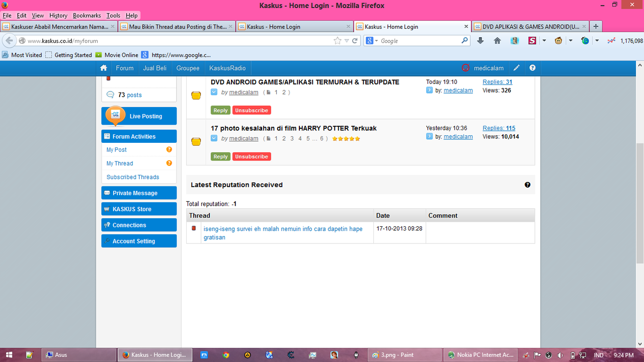
Task: Open Most Visited bookmark folder
Action: [23, 55]
